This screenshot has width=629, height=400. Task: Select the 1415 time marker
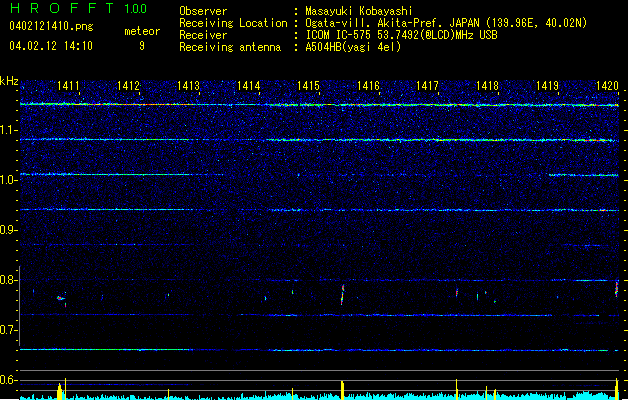(308, 87)
